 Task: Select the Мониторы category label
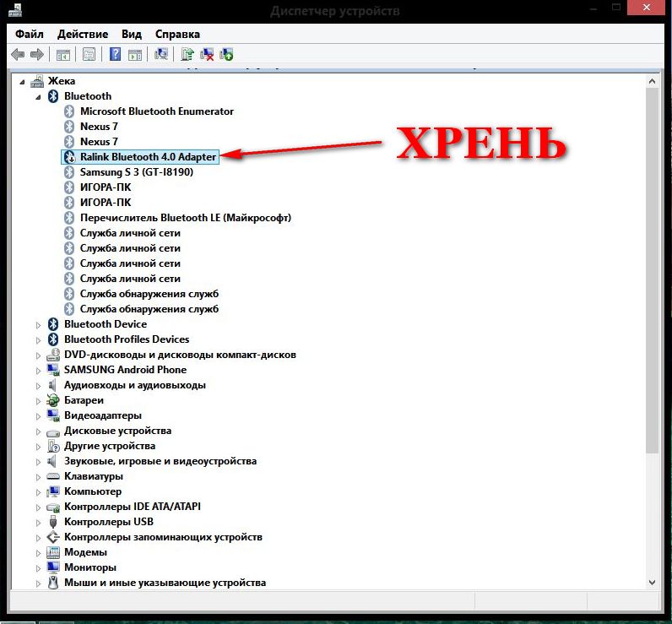point(90,567)
